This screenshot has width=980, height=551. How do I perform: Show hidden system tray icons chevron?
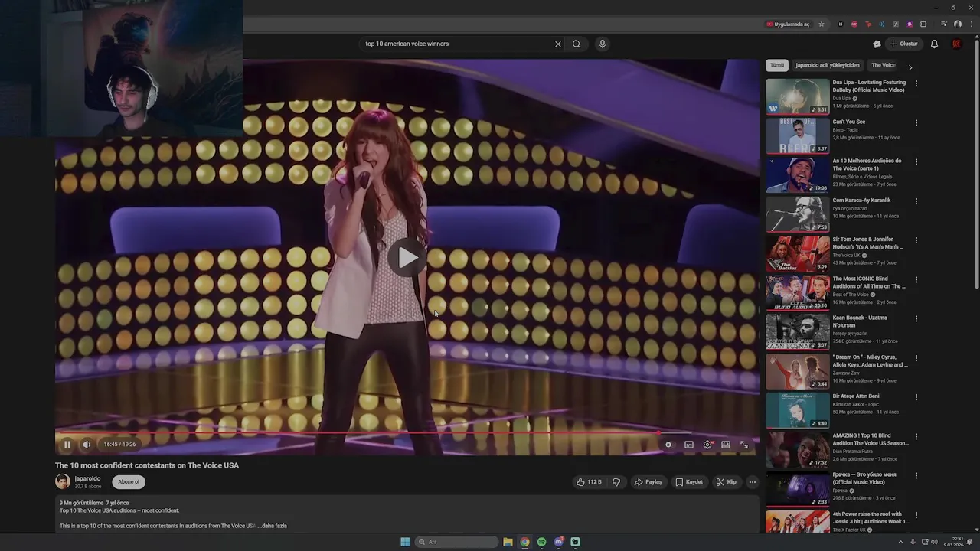click(x=900, y=542)
